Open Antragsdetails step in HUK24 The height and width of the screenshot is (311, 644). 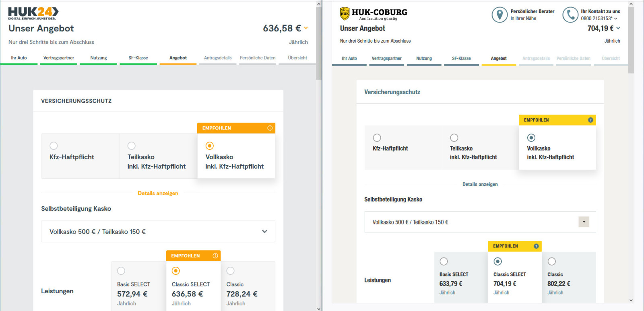[218, 58]
